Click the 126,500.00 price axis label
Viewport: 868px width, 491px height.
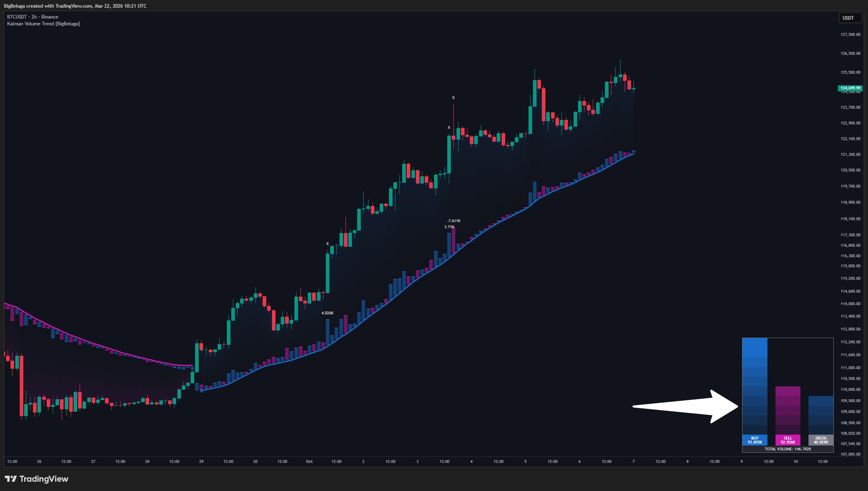coord(850,54)
